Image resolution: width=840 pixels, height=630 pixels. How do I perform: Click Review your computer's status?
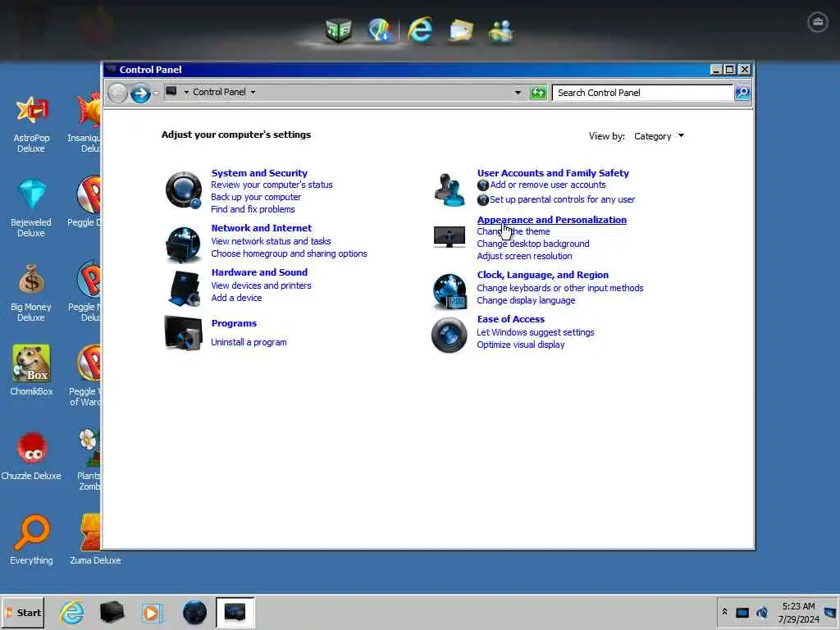coord(272,185)
